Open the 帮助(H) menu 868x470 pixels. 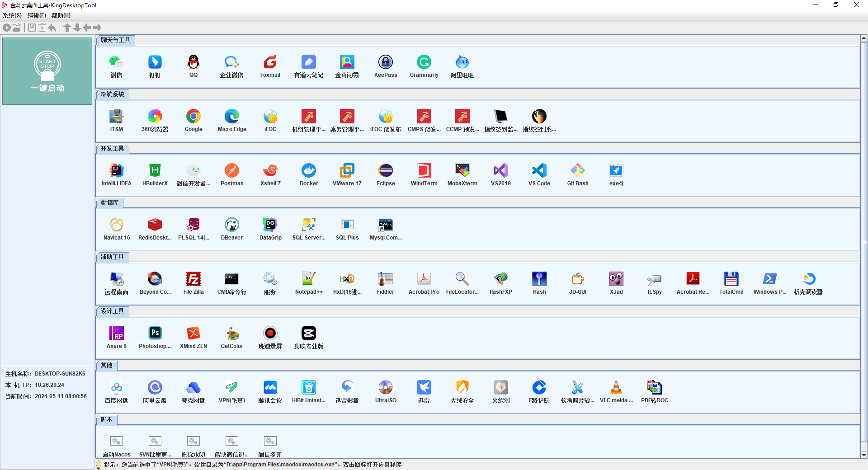pyautogui.click(x=61, y=15)
